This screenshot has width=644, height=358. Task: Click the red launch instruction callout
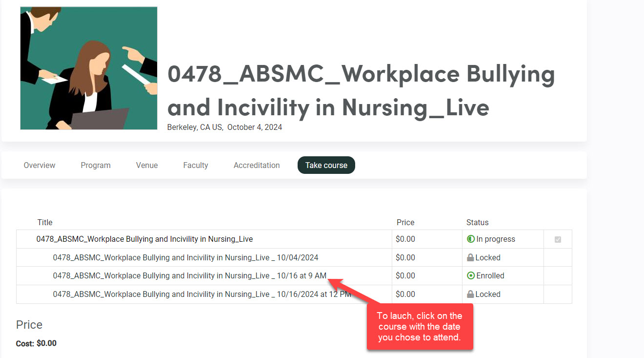tap(420, 327)
